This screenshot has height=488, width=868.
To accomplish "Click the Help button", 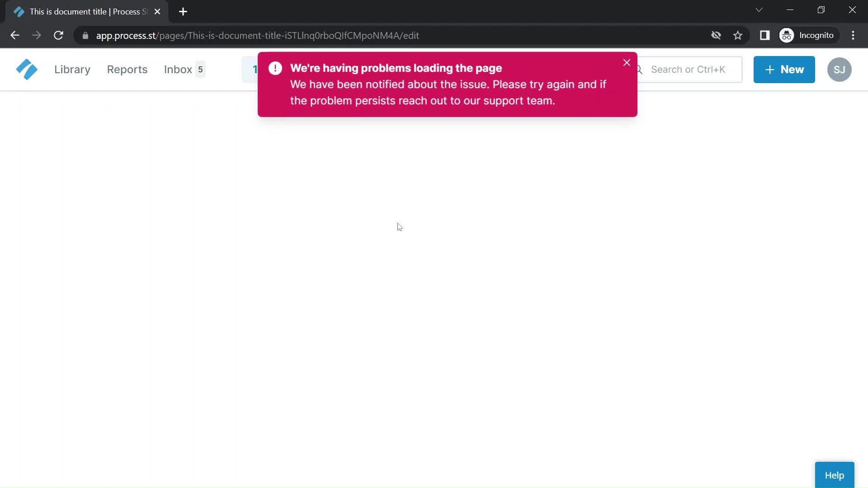I will [x=834, y=474].
